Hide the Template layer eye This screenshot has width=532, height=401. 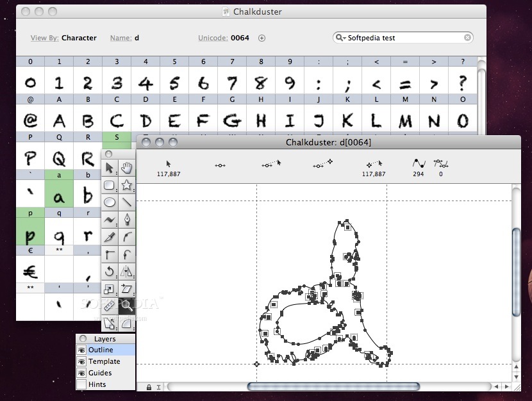[81, 362]
